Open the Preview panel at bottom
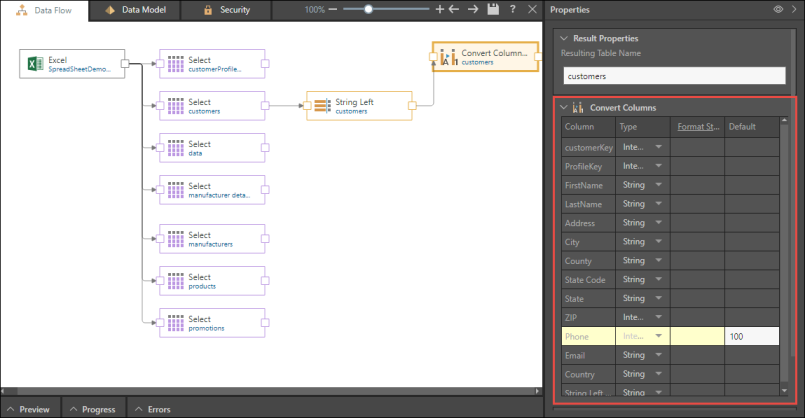The height and width of the screenshot is (418, 805). point(28,409)
